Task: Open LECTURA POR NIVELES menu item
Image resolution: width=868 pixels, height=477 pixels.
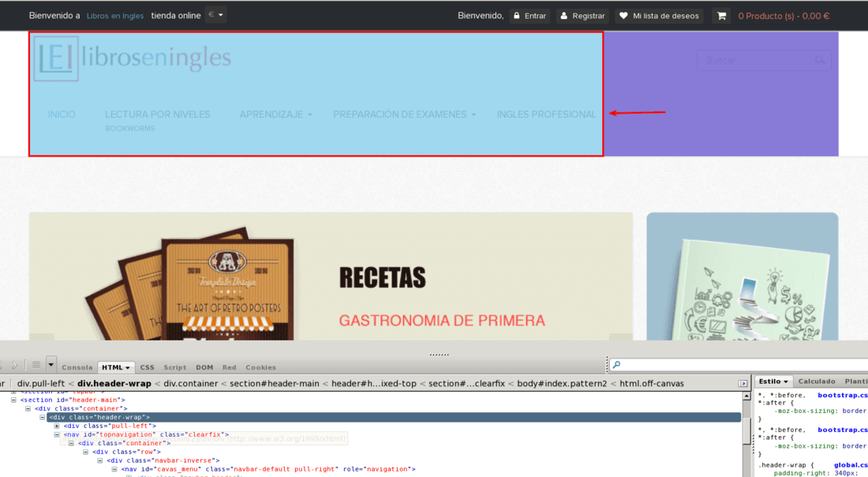Action: (158, 115)
